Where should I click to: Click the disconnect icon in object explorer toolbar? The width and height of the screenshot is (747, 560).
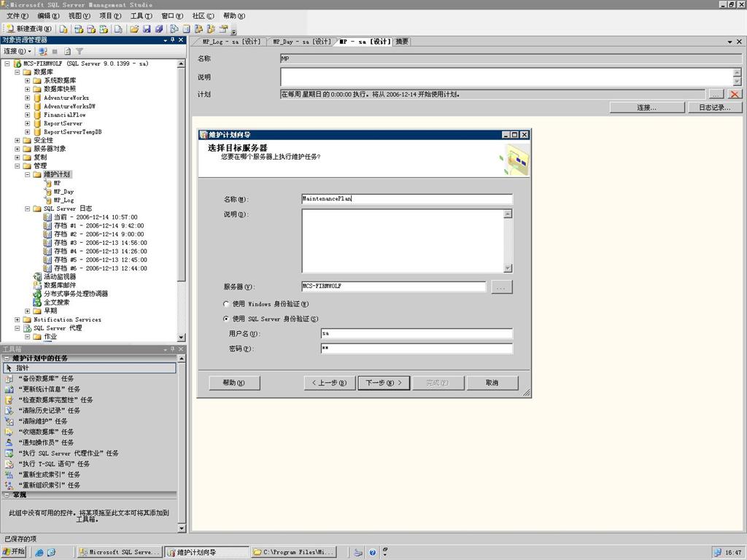tap(43, 51)
